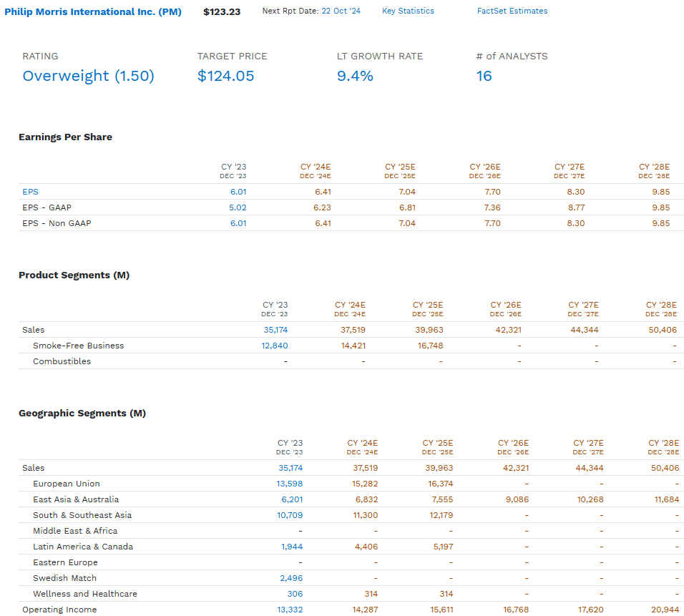Image resolution: width=684 pixels, height=616 pixels.
Task: Click the '# of Analysts' value 16
Action: (x=484, y=76)
